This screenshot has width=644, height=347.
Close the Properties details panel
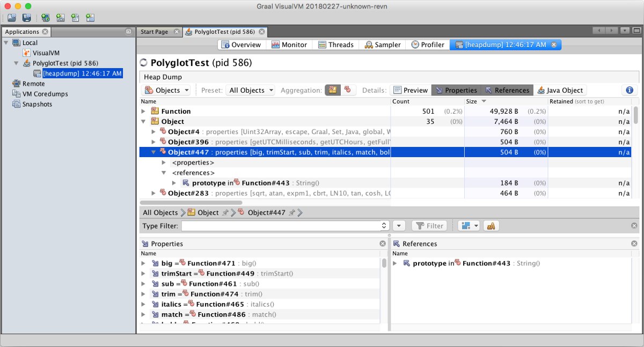[383, 243]
